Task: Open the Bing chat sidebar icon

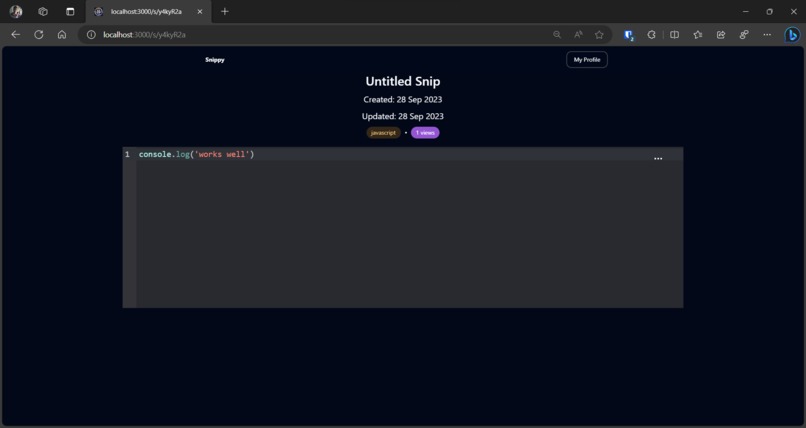Action: (x=792, y=34)
